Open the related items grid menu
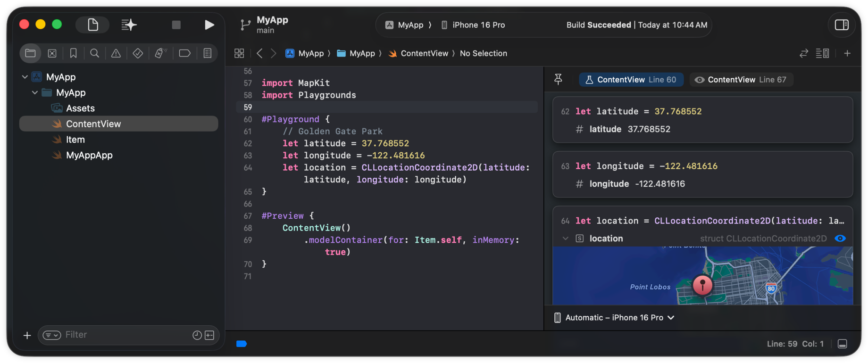Screen dimensions: 868x363 pyautogui.click(x=239, y=53)
